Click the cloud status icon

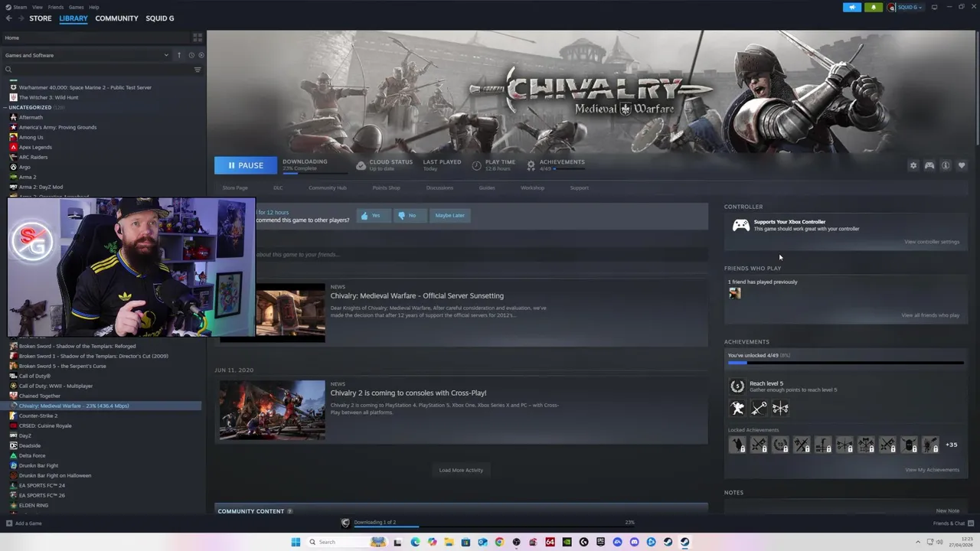[x=361, y=165]
